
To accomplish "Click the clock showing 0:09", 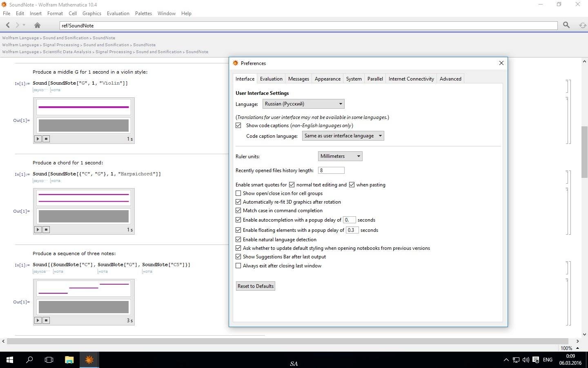I will tap(570, 356).
